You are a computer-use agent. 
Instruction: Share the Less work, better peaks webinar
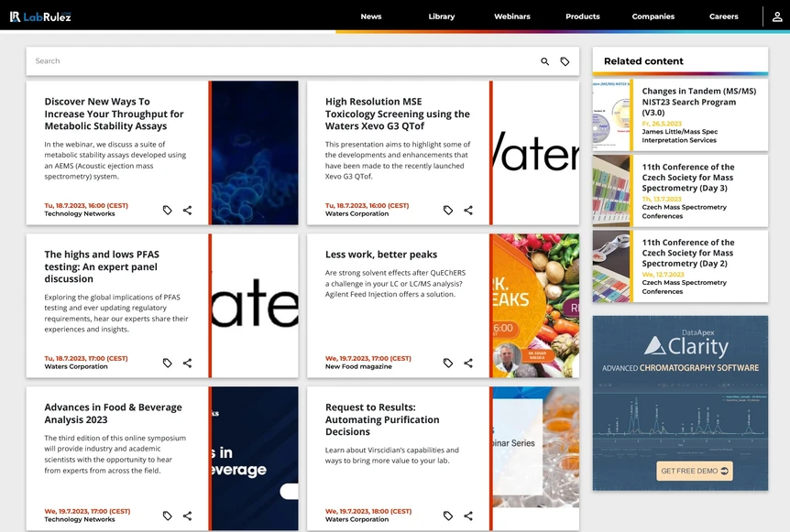click(x=467, y=363)
